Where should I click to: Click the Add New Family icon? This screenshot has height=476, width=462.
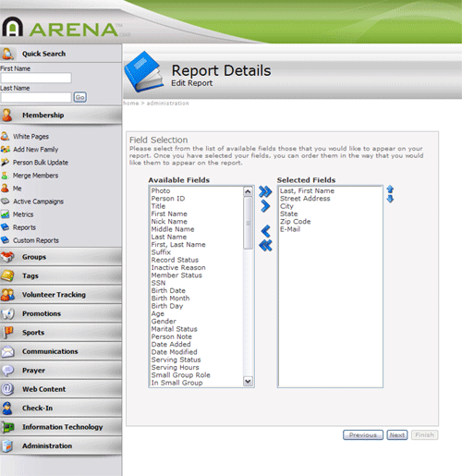pos(6,150)
